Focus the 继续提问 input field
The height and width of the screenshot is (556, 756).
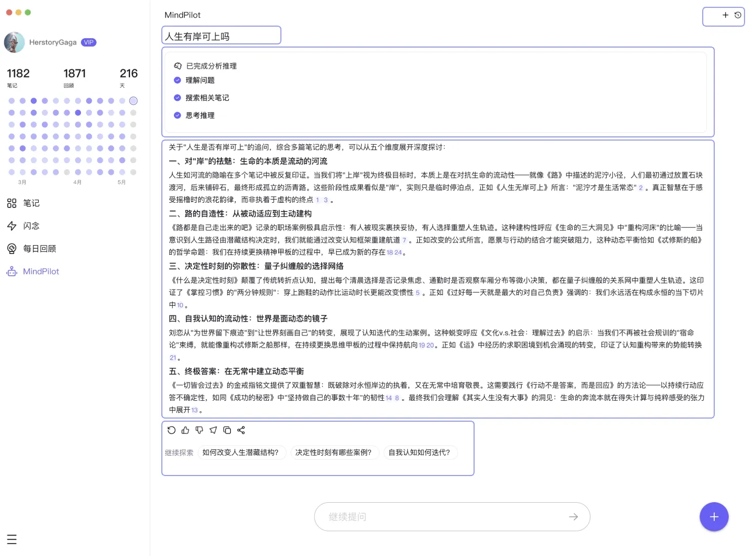(x=452, y=517)
